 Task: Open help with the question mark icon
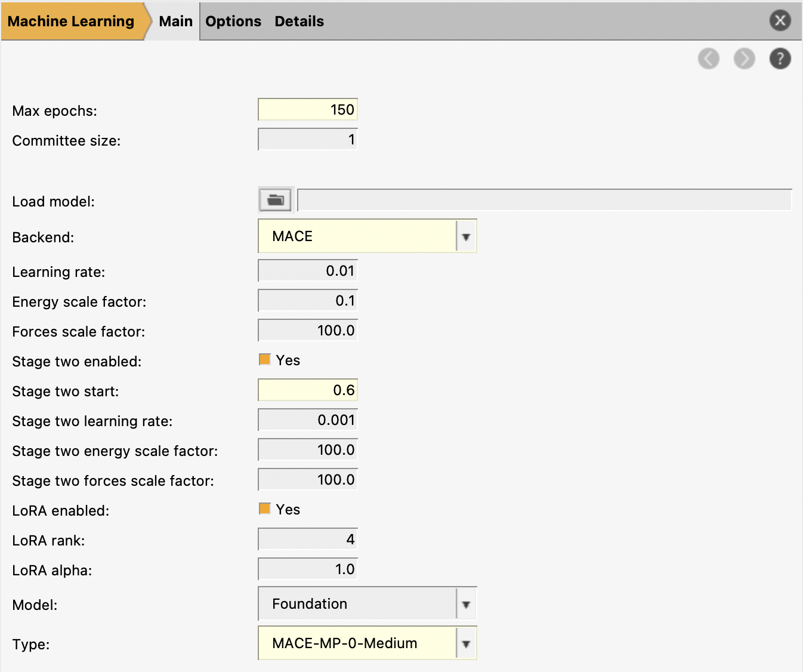click(780, 58)
